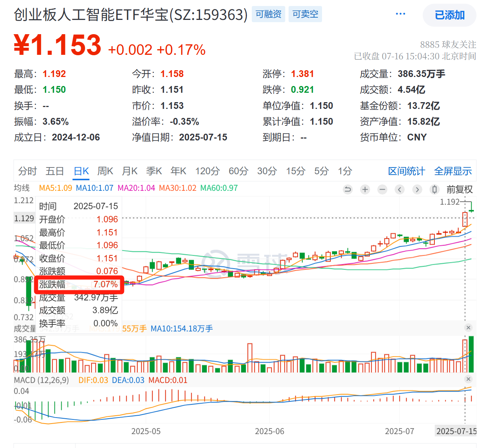The width and height of the screenshot is (487, 448).
Task: Switch to the 60分 chart tab
Action: [239, 171]
